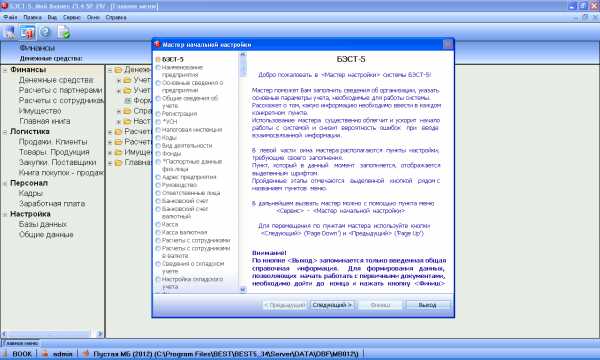The height and width of the screenshot is (360, 600).
Task: Click the orange marker beside БЭСТ-5 step
Action: tap(158, 60)
